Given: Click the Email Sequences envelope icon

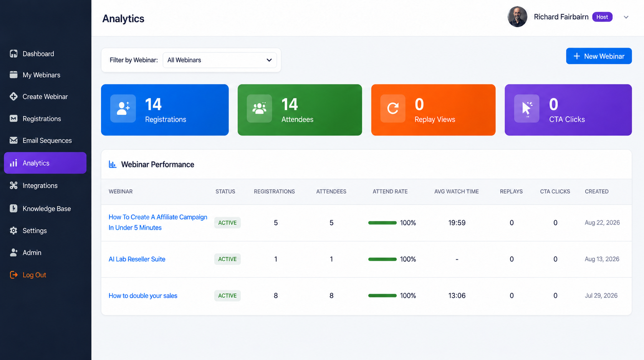Looking at the screenshot, I should [13, 140].
